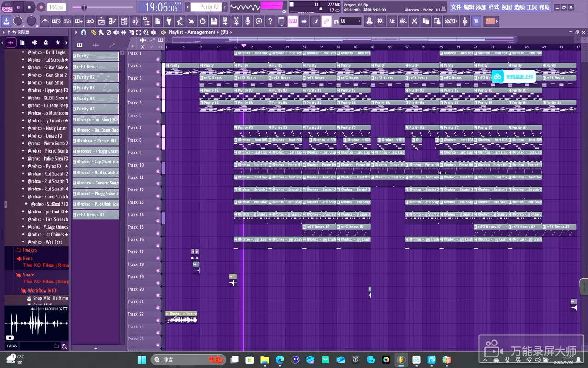The image size is (588, 368).
Task: Open the 工具 menu
Action: click(x=531, y=7)
